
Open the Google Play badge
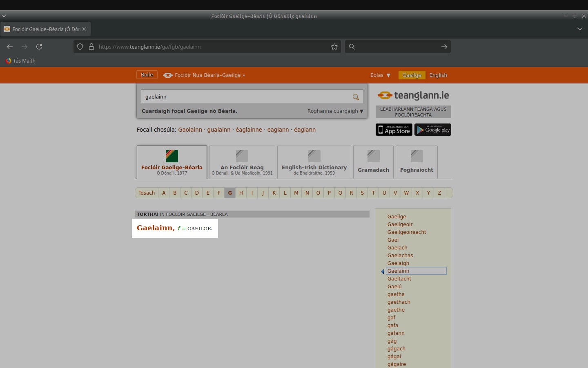pyautogui.click(x=433, y=130)
